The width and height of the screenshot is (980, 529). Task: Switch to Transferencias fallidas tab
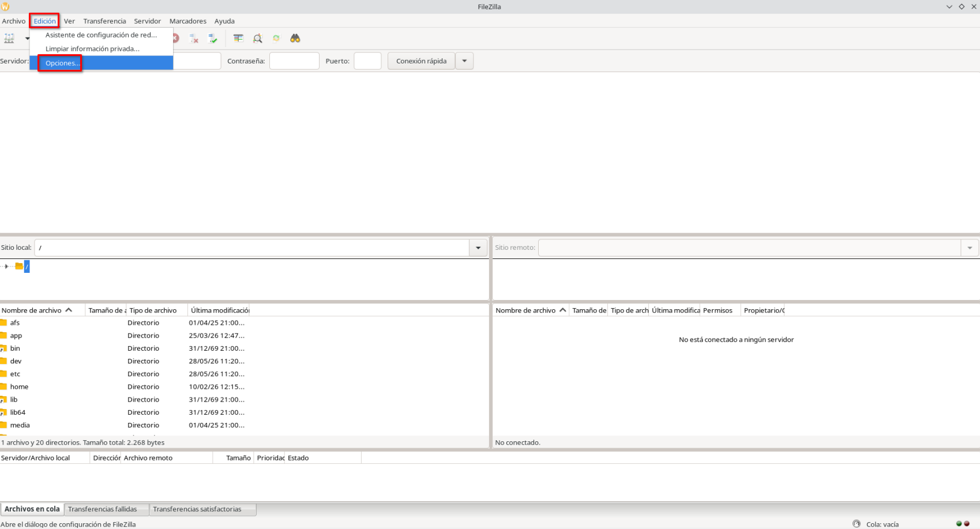pos(107,509)
